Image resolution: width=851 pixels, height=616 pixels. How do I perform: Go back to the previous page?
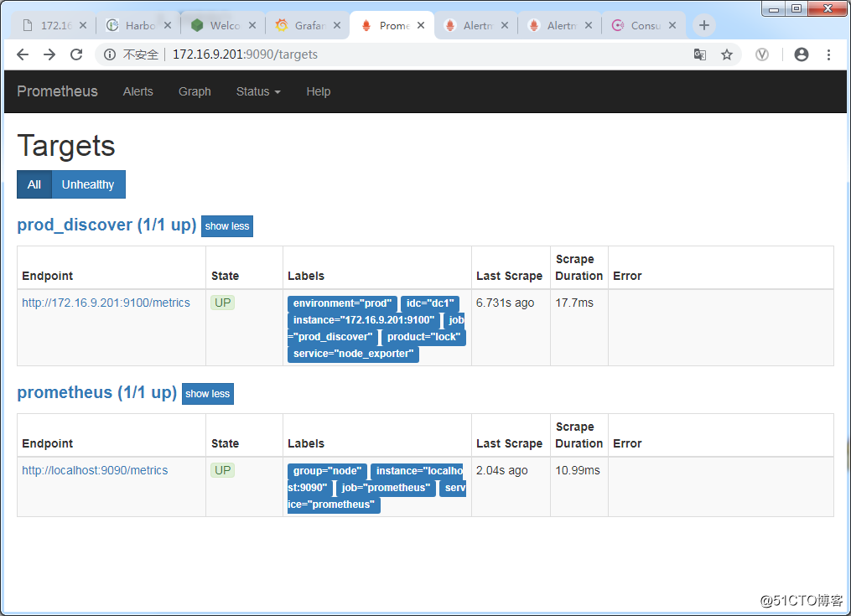pos(23,54)
